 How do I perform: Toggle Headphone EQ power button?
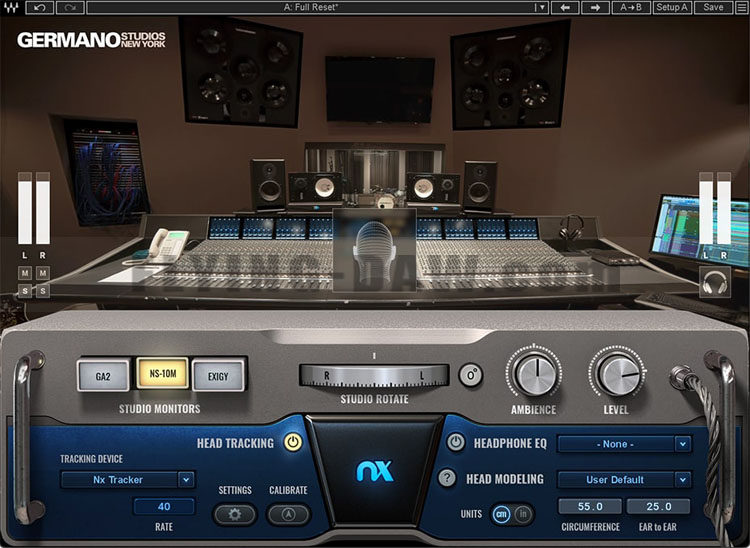coord(456,442)
